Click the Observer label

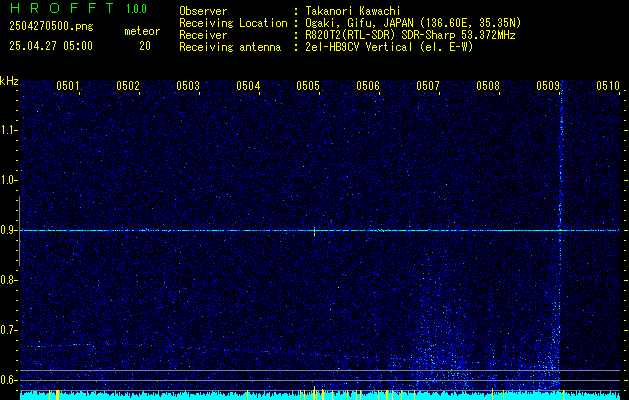[203, 11]
